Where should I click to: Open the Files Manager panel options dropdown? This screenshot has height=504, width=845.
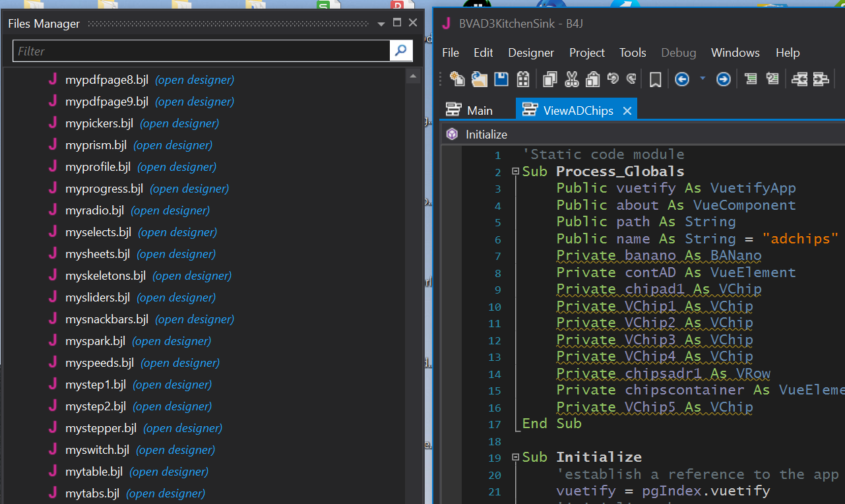pyautogui.click(x=381, y=24)
